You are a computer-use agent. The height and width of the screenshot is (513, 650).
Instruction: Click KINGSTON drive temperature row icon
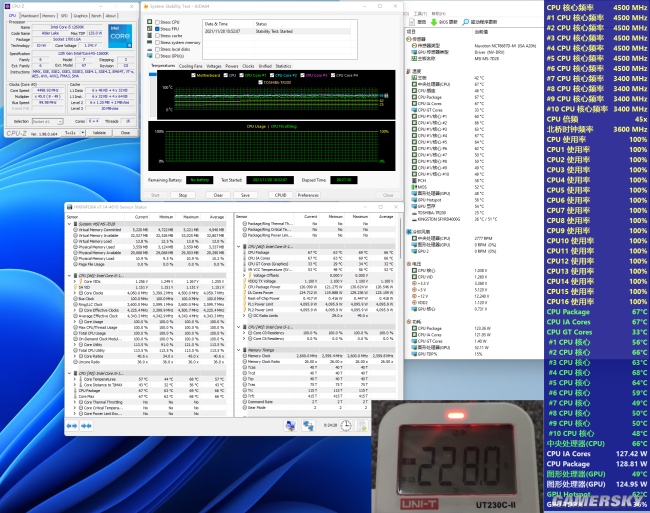coord(414,219)
